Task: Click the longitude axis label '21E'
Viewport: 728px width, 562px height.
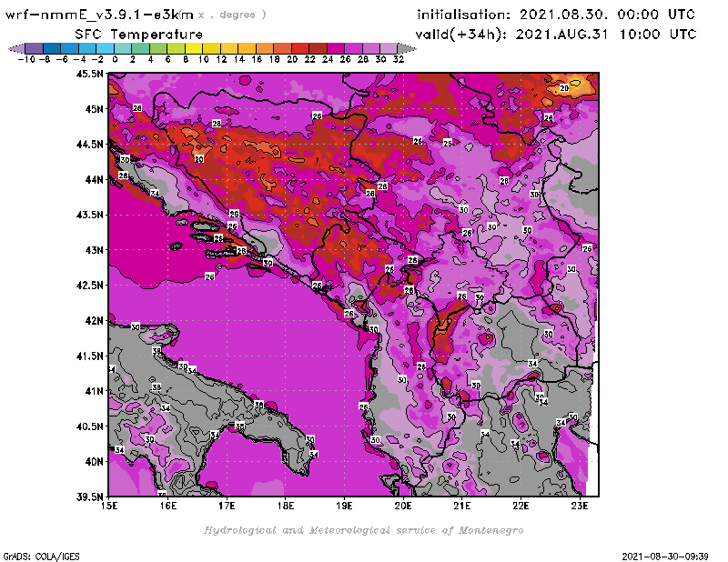Action: coord(462,506)
